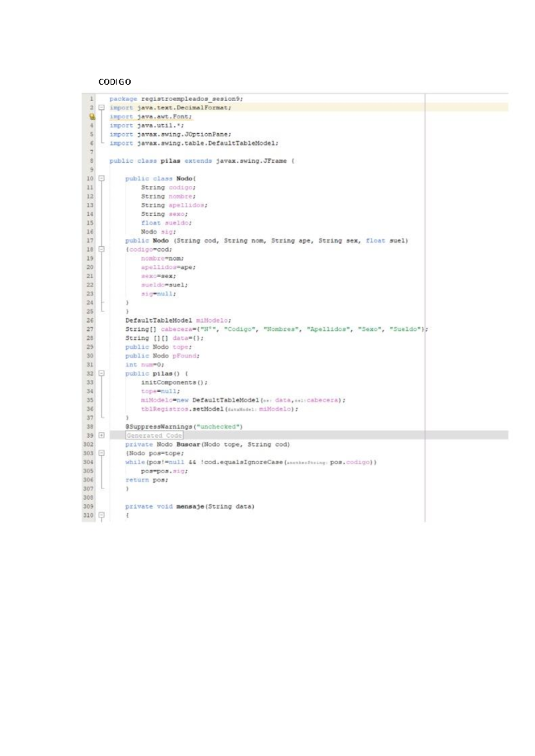Click the Buscar method name
Screen dimensions: 535x756
coord(188,444)
